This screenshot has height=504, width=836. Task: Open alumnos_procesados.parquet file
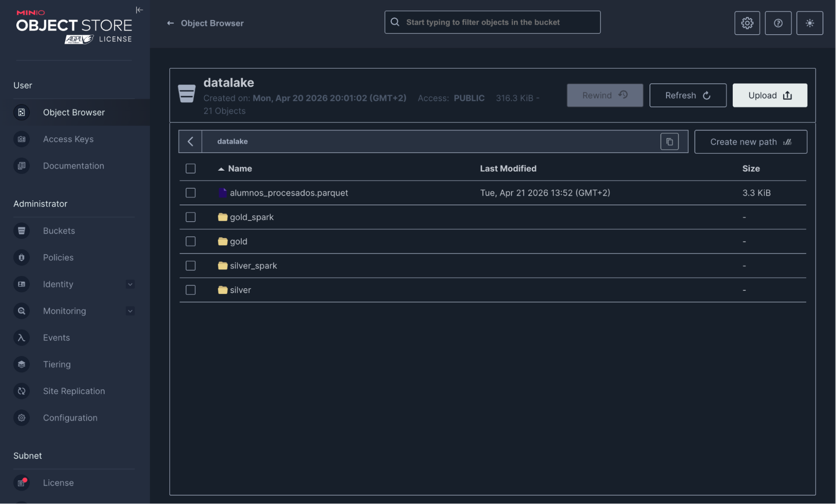(x=289, y=193)
